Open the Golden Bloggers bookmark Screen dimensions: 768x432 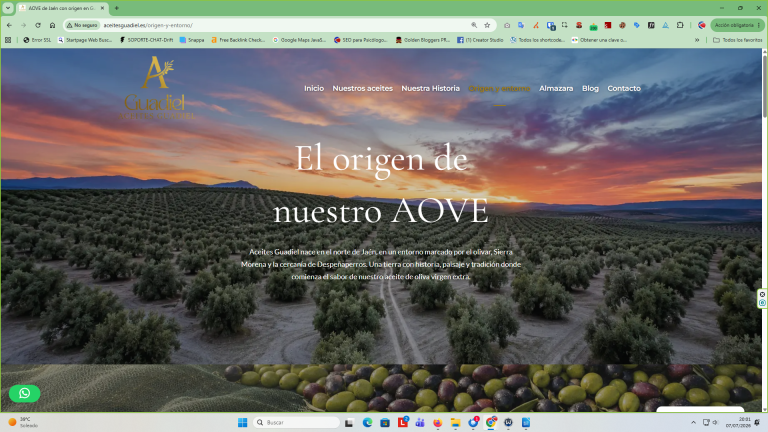[x=422, y=40]
